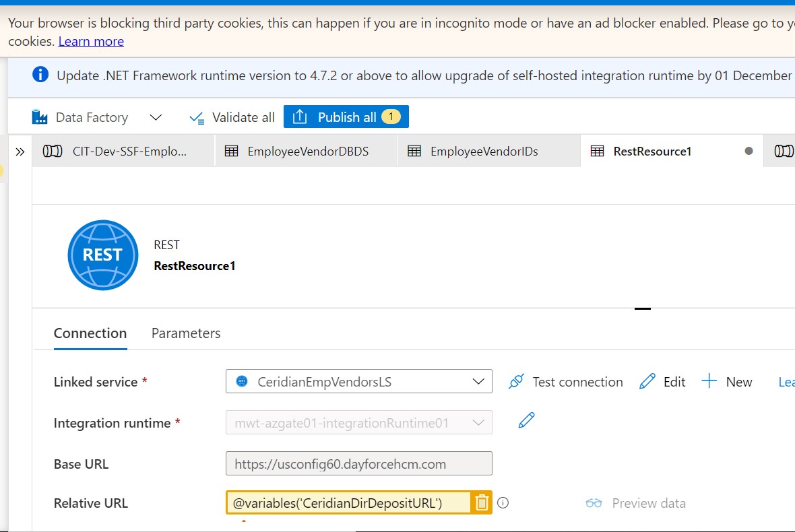Expand the Integration runtime dropdown
Image resolution: width=795 pixels, height=532 pixels.
click(476, 422)
